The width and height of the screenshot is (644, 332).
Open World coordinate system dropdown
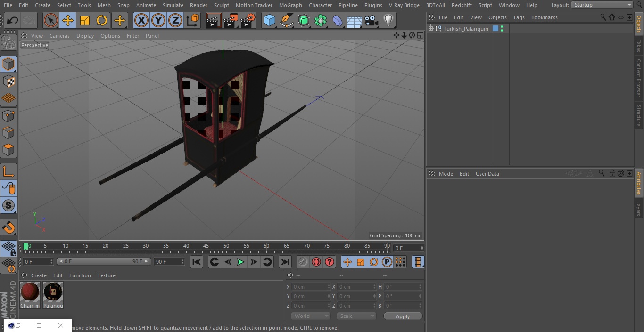[311, 316]
